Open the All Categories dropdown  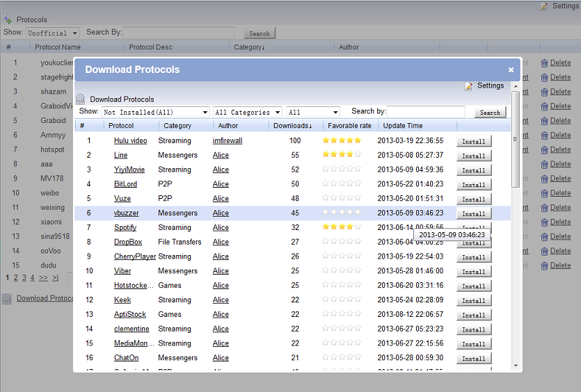(x=248, y=112)
